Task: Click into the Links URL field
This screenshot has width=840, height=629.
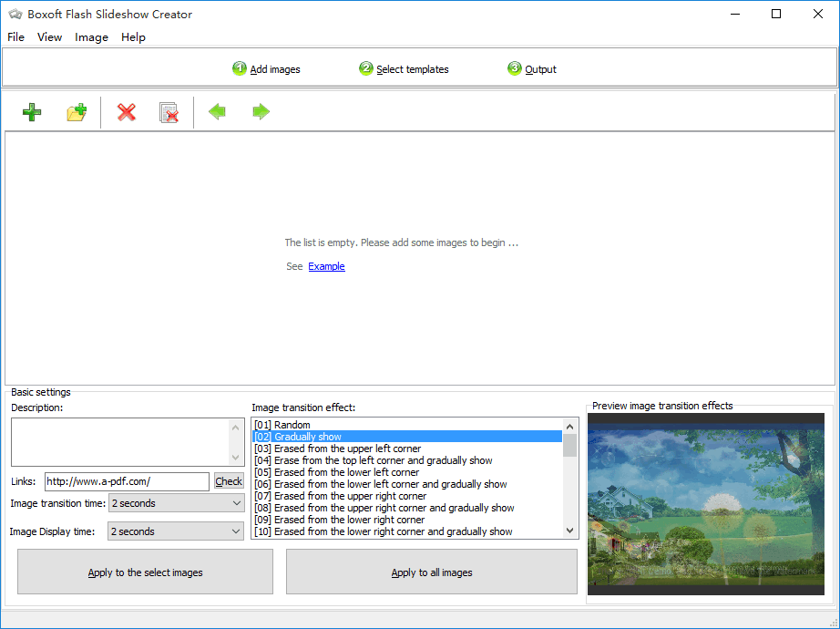Action: click(127, 481)
